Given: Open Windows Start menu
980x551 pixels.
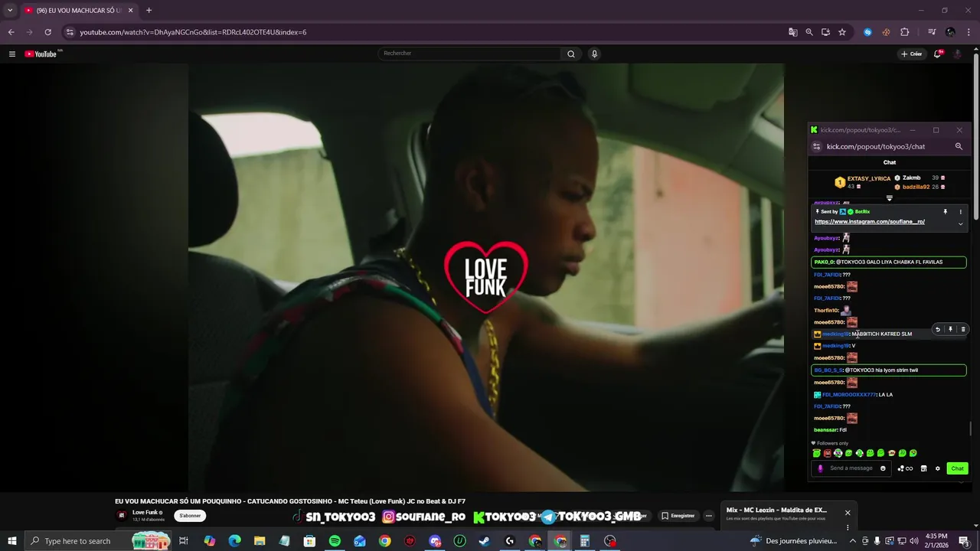Looking at the screenshot, I should pos(11,541).
